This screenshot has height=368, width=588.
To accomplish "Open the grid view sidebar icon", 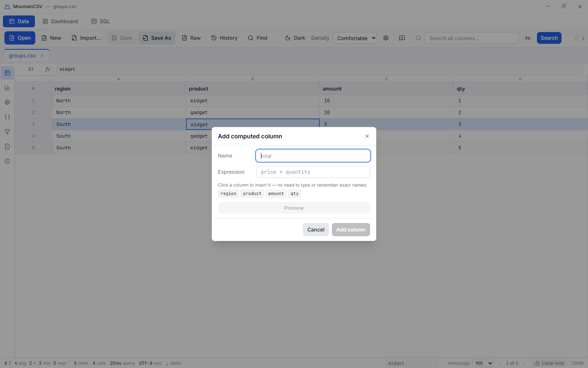I will pos(7,73).
